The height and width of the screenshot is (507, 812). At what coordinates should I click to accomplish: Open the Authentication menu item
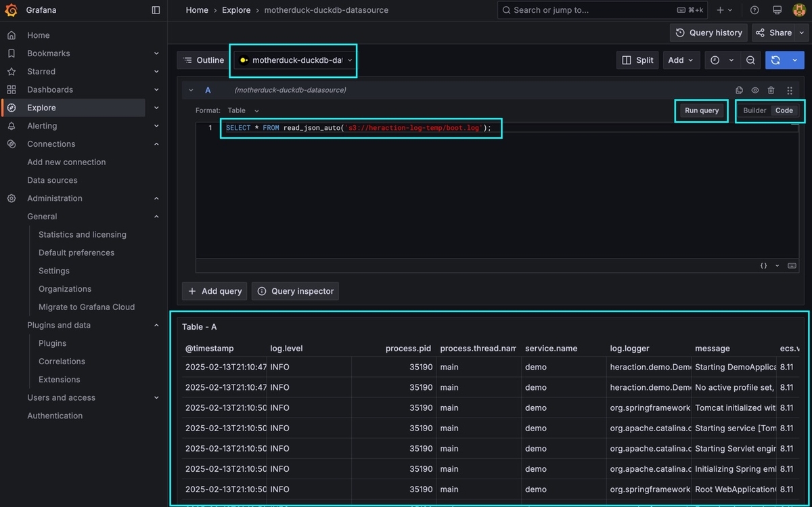[55, 416]
